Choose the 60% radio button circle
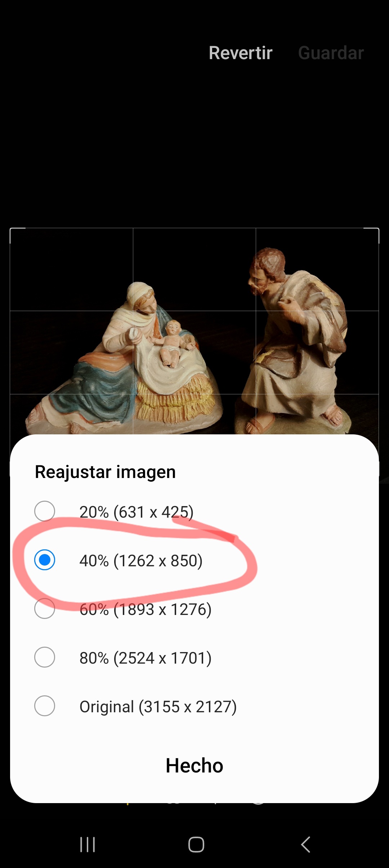The width and height of the screenshot is (389, 868). 45,608
